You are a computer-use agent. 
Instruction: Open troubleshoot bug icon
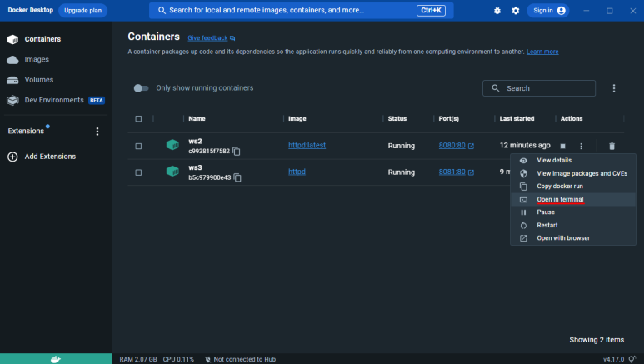(x=497, y=11)
